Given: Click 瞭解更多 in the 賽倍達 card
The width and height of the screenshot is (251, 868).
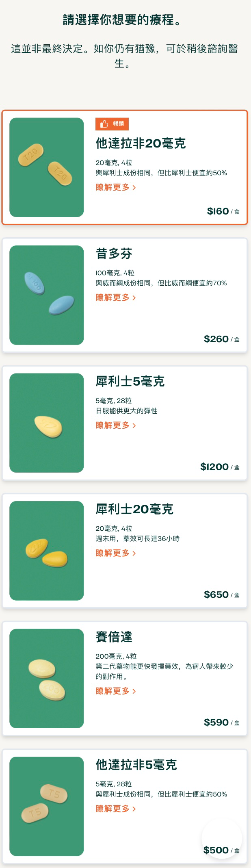Looking at the screenshot, I should pyautogui.click(x=116, y=691).
